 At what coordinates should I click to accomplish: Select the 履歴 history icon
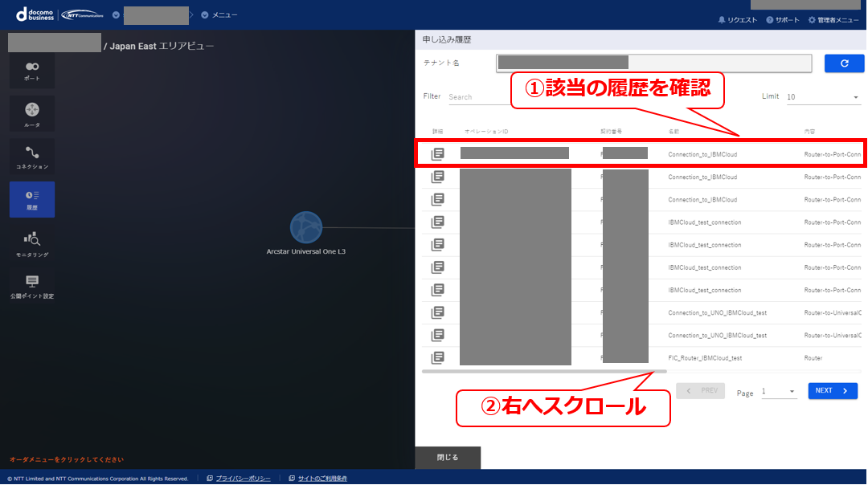point(32,199)
